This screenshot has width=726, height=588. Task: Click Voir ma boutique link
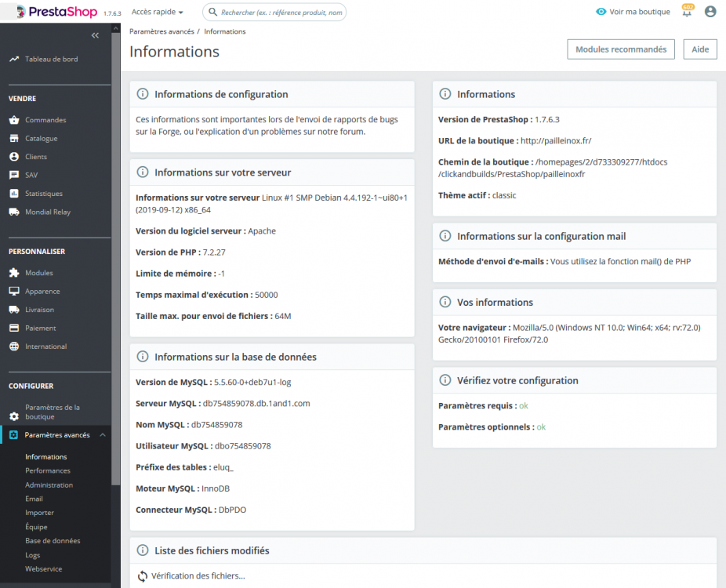click(x=640, y=12)
